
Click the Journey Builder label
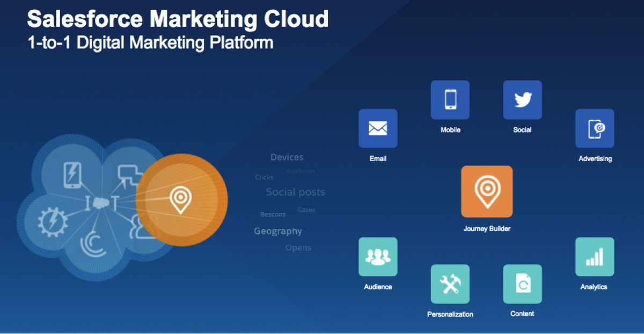(x=487, y=229)
